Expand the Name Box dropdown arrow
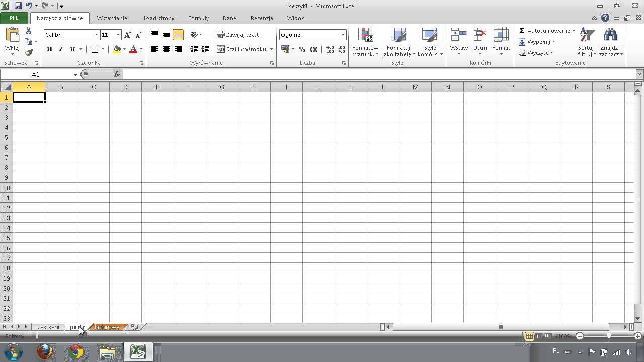The width and height of the screenshot is (644, 362). [x=75, y=74]
